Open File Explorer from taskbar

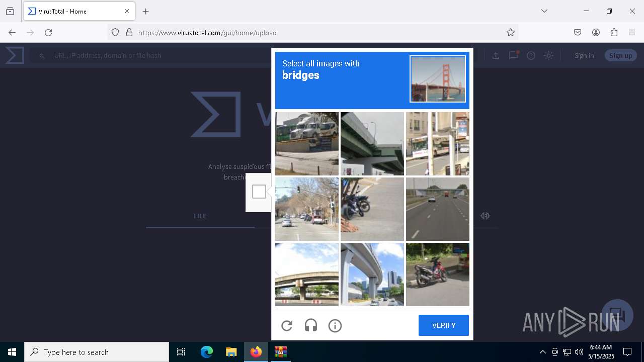(x=231, y=352)
